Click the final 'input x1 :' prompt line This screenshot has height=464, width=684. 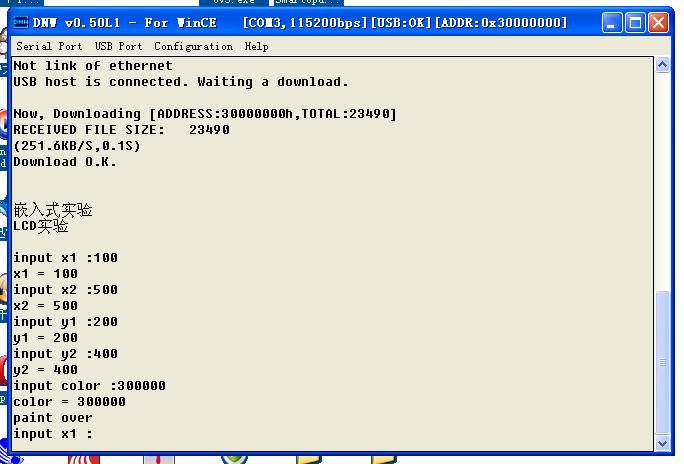point(53,434)
